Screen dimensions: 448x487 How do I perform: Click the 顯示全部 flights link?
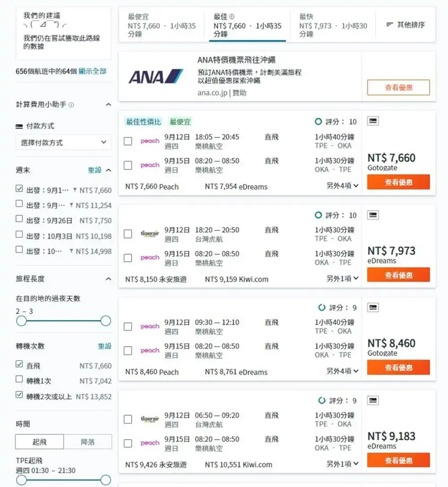pyautogui.click(x=92, y=71)
